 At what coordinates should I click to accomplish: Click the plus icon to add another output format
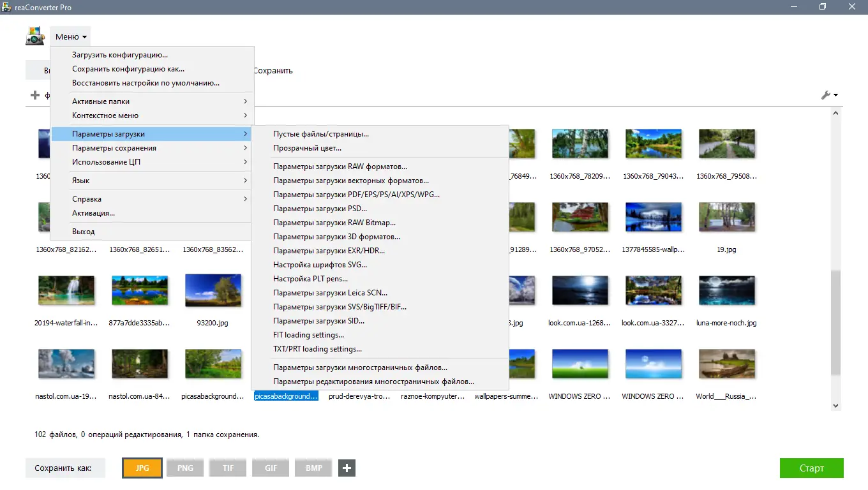(x=347, y=468)
